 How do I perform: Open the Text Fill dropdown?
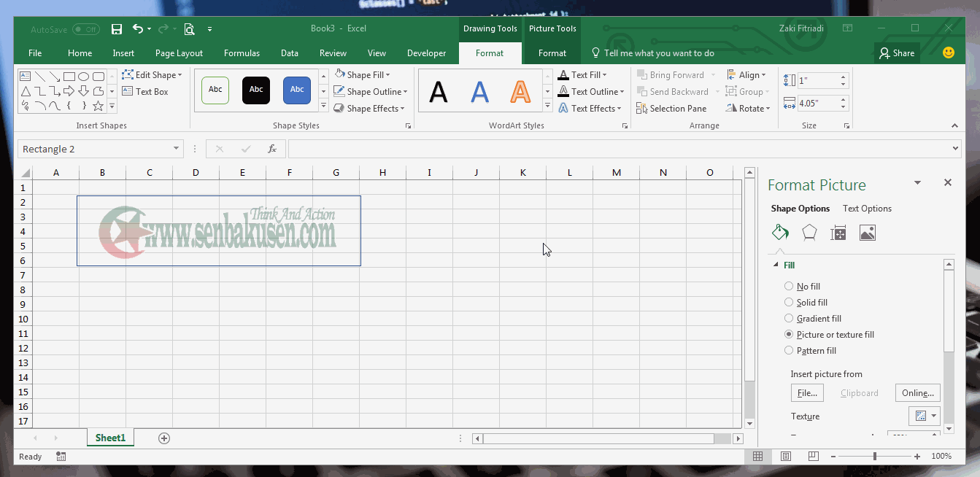pyautogui.click(x=582, y=75)
